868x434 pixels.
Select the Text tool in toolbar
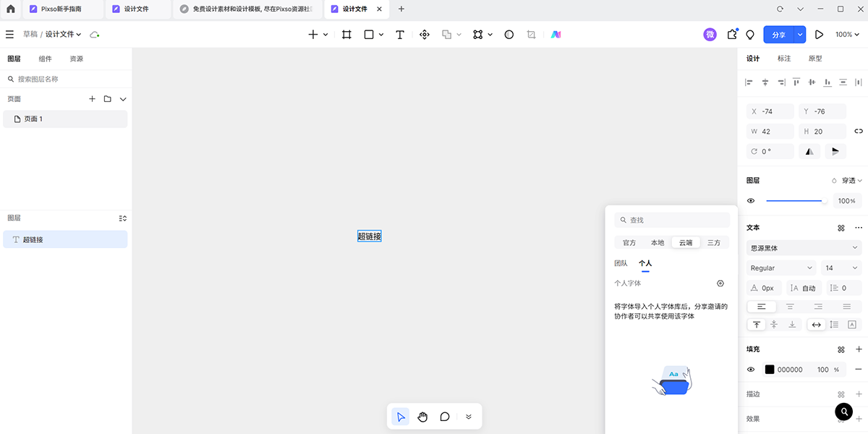[399, 35]
